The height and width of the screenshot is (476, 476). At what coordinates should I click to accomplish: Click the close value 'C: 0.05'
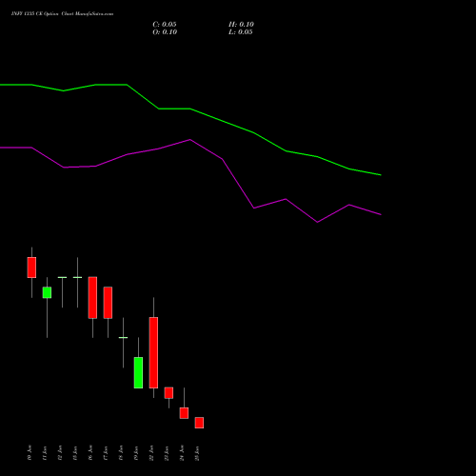[165, 25]
